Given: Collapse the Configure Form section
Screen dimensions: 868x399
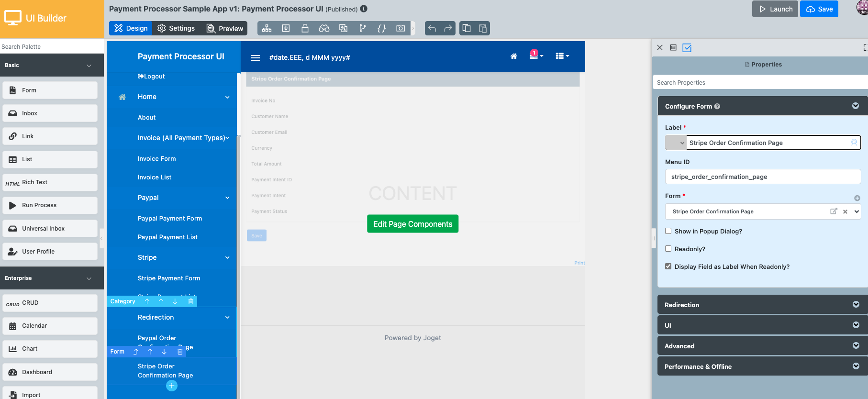Looking at the screenshot, I should tap(856, 106).
